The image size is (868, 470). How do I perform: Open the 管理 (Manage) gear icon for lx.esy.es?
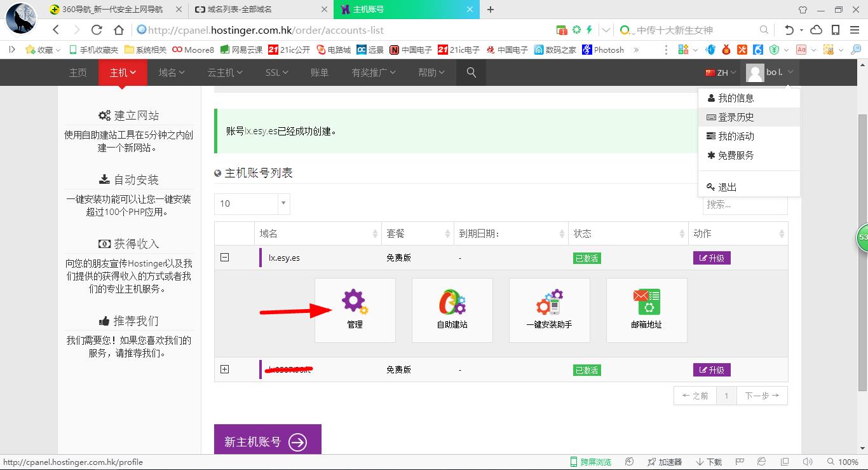(355, 310)
